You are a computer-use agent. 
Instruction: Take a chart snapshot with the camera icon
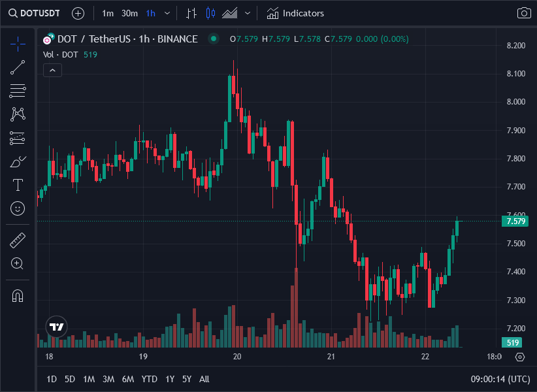[x=525, y=13]
